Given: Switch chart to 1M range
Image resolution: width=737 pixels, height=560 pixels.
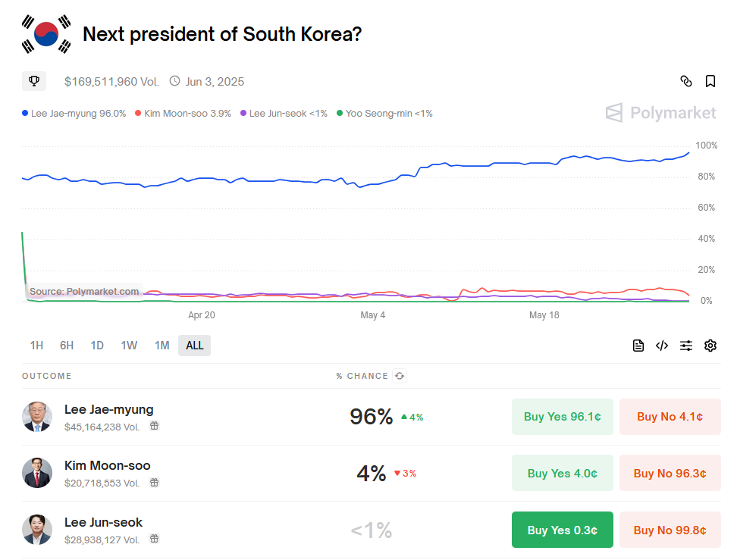Looking at the screenshot, I should [162, 346].
